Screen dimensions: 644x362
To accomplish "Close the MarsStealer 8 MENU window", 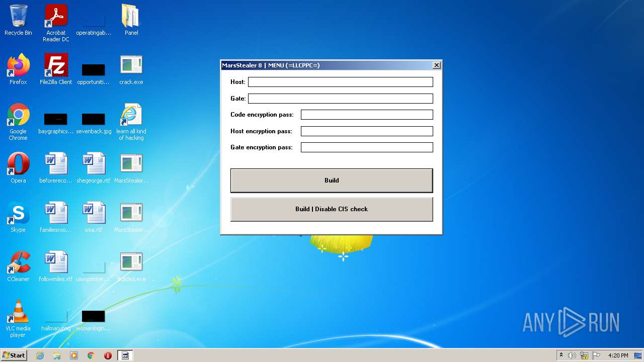I will click(437, 65).
